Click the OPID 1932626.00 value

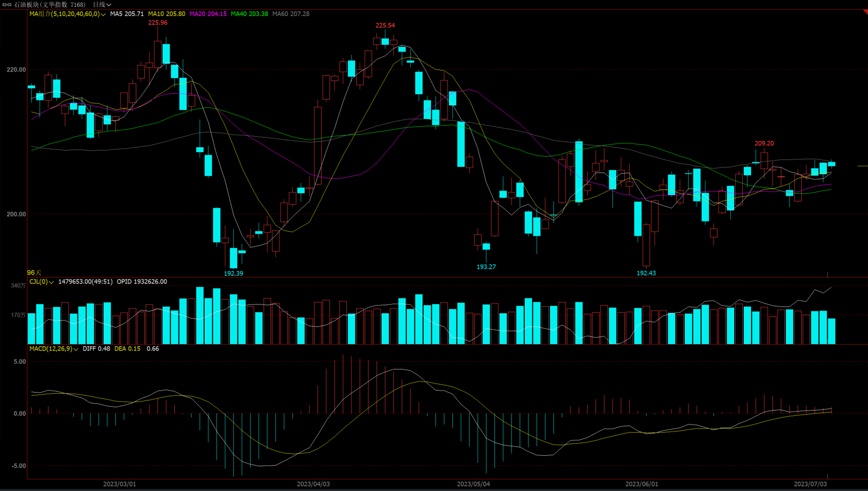click(142, 282)
